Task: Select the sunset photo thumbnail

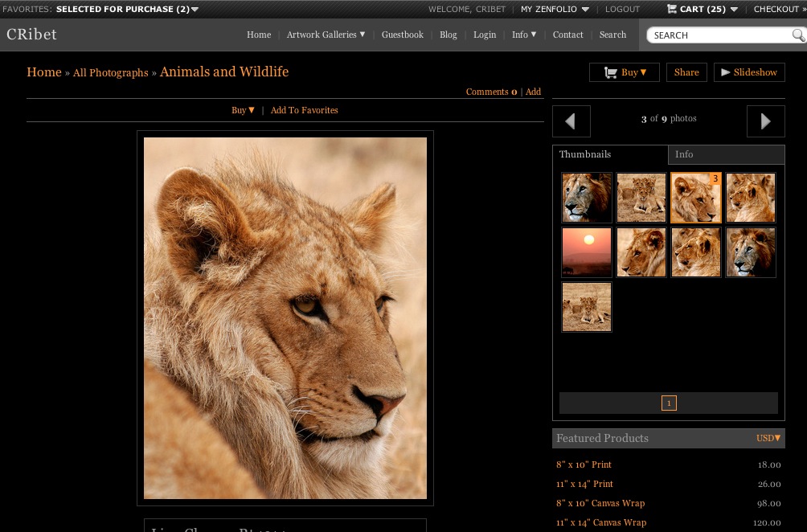Action: click(586, 252)
